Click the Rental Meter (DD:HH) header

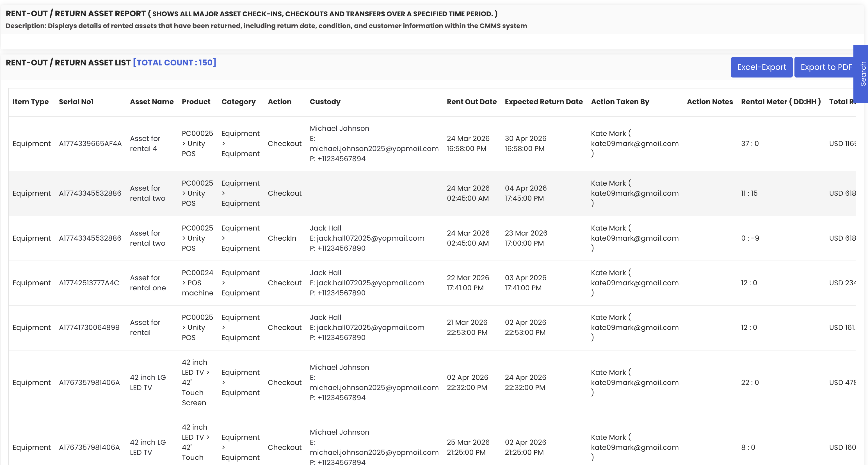[x=781, y=102]
